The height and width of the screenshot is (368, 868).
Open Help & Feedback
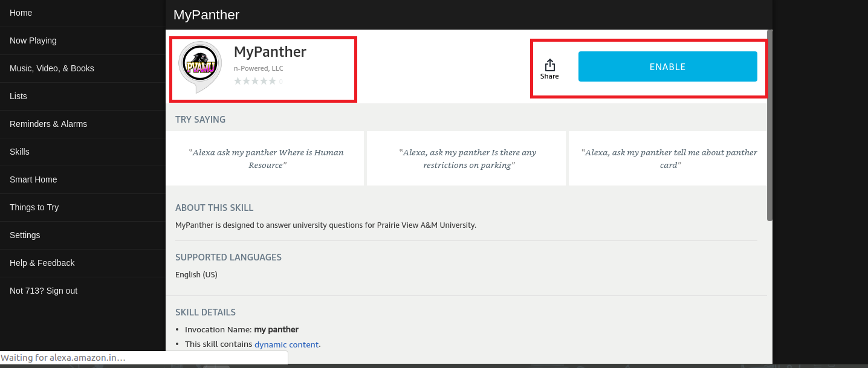pyautogui.click(x=82, y=263)
